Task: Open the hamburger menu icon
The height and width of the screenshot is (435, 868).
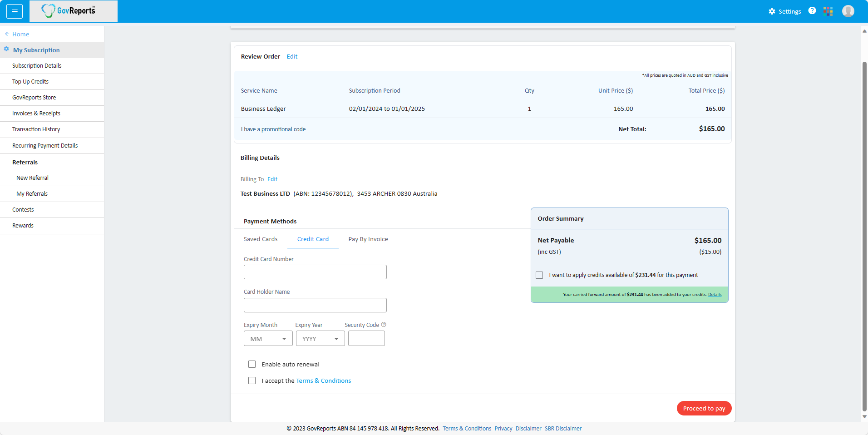Action: (15, 11)
